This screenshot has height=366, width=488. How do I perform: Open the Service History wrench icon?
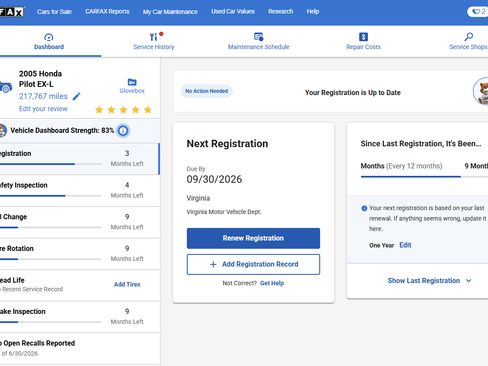(154, 37)
